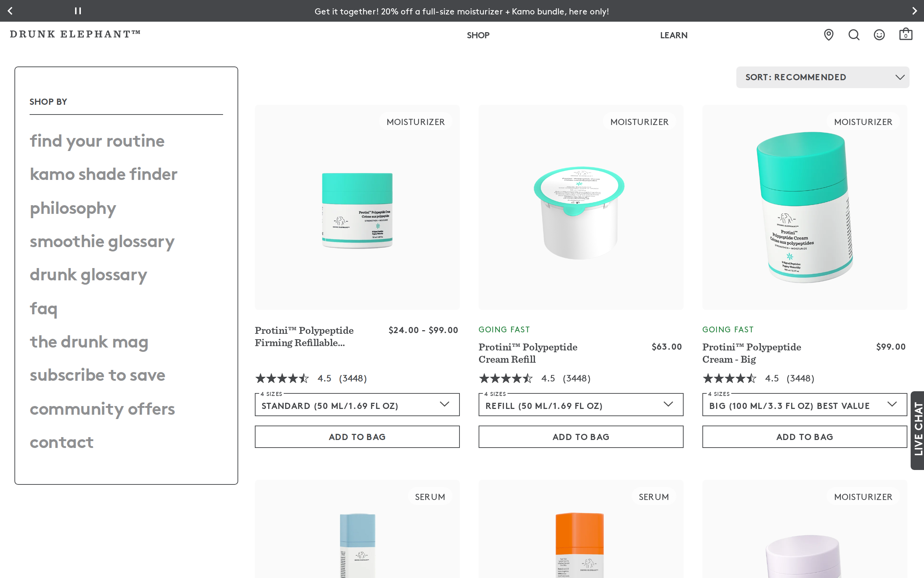Screen dimensions: 924x578
Task: Open search with the magnifier icon
Action: 854,35
